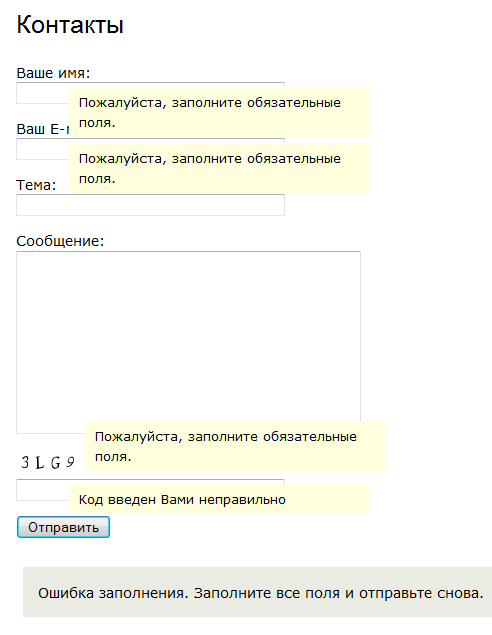
Task: Click the 'Тема:' label
Action: pyautogui.click(x=36, y=185)
